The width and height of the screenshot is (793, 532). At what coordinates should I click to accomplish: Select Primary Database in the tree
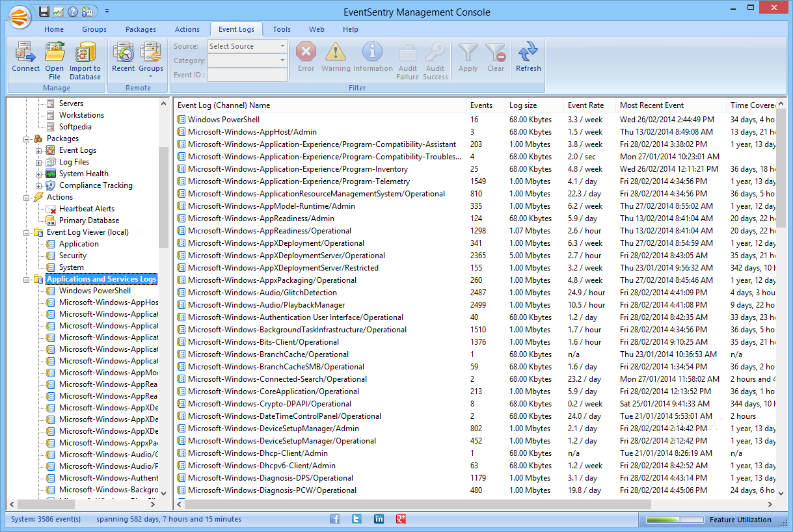pos(89,220)
